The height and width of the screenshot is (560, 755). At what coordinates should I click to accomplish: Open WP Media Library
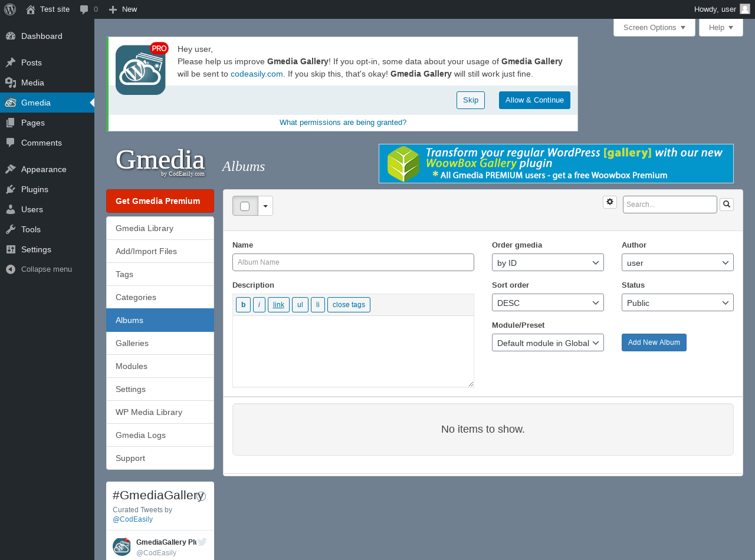[160, 412]
